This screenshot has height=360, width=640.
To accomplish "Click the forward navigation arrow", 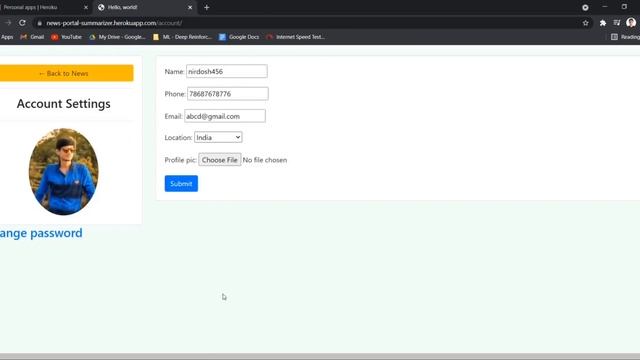I will tap(8, 23).
